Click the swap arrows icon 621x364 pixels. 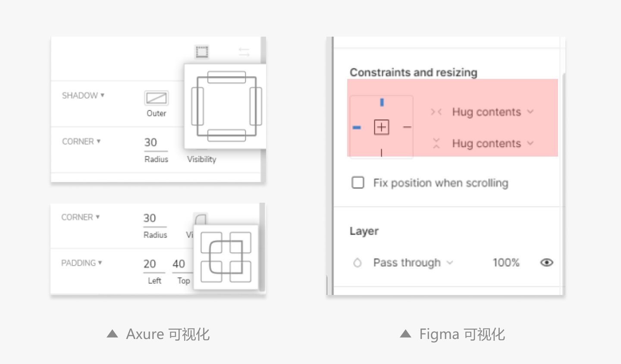tap(244, 52)
